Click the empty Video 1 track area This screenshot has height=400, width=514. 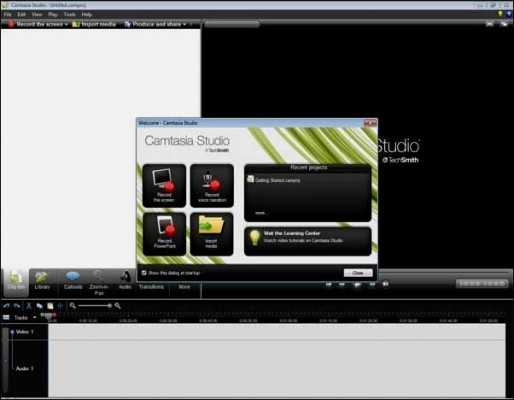(x=277, y=332)
